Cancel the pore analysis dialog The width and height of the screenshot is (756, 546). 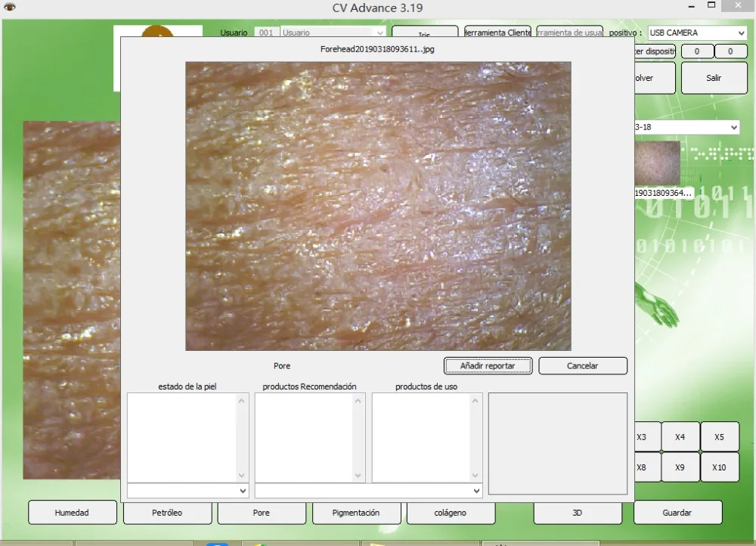coord(582,365)
